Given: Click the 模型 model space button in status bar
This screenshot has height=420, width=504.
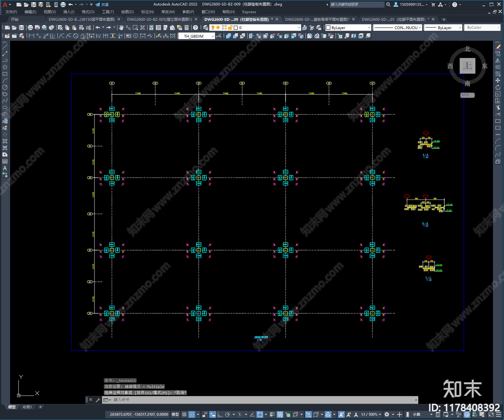Looking at the screenshot, I should 175,414.
